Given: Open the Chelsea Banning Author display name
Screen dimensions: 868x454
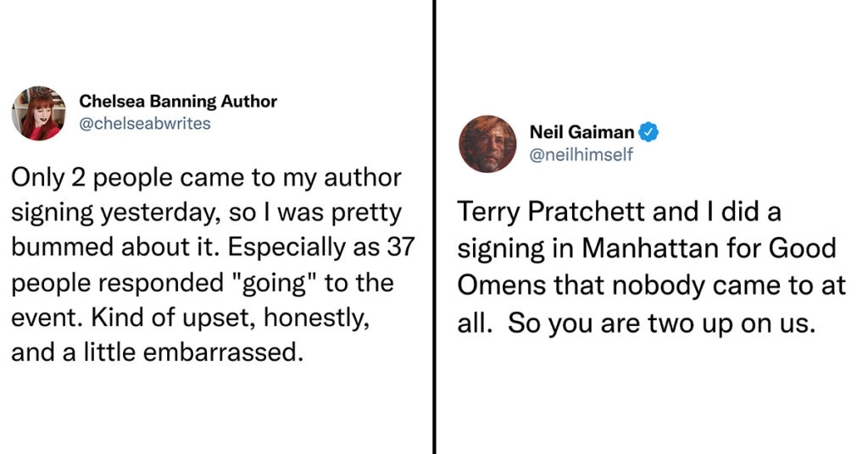Looking at the screenshot, I should [x=178, y=101].
